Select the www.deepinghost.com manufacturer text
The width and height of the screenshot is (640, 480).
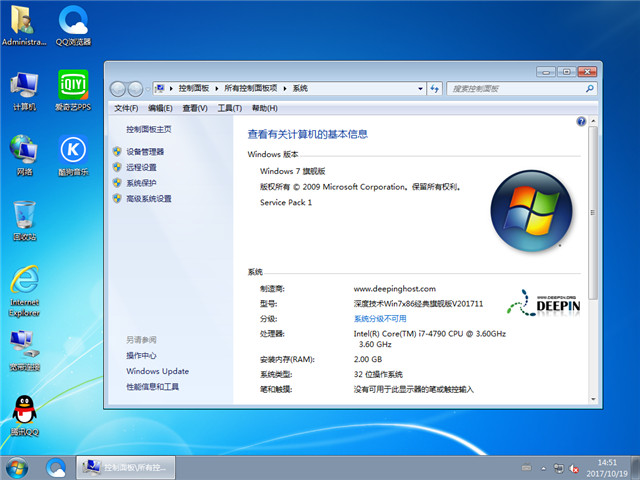point(395,289)
